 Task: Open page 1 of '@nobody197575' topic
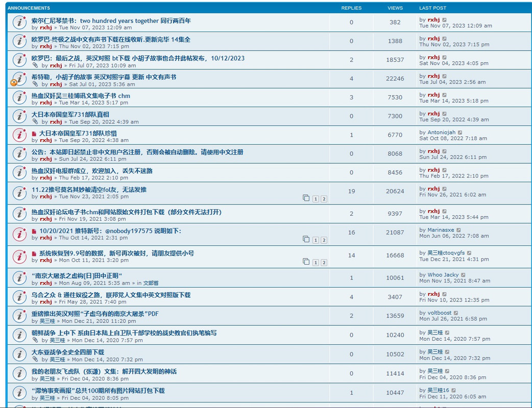pyautogui.click(x=316, y=240)
